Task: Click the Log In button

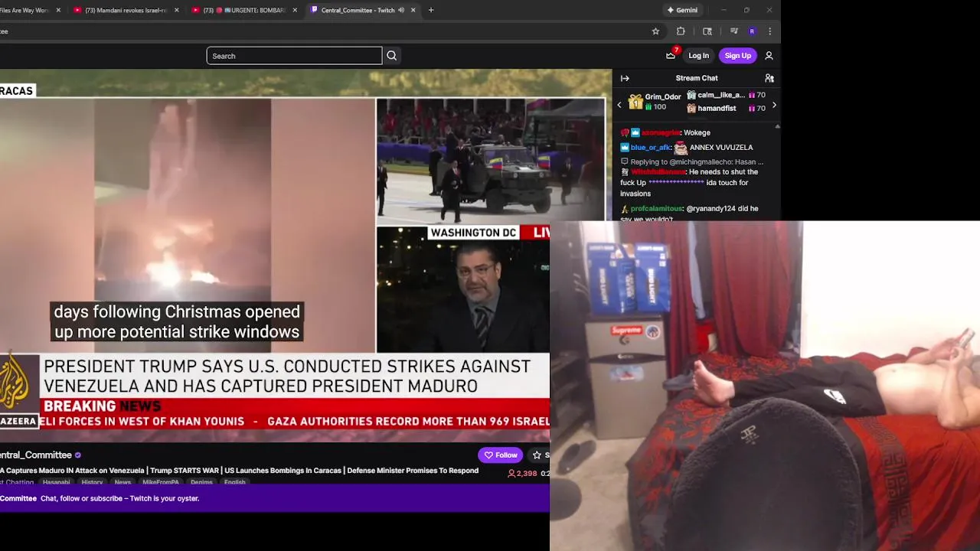Action: click(698, 55)
